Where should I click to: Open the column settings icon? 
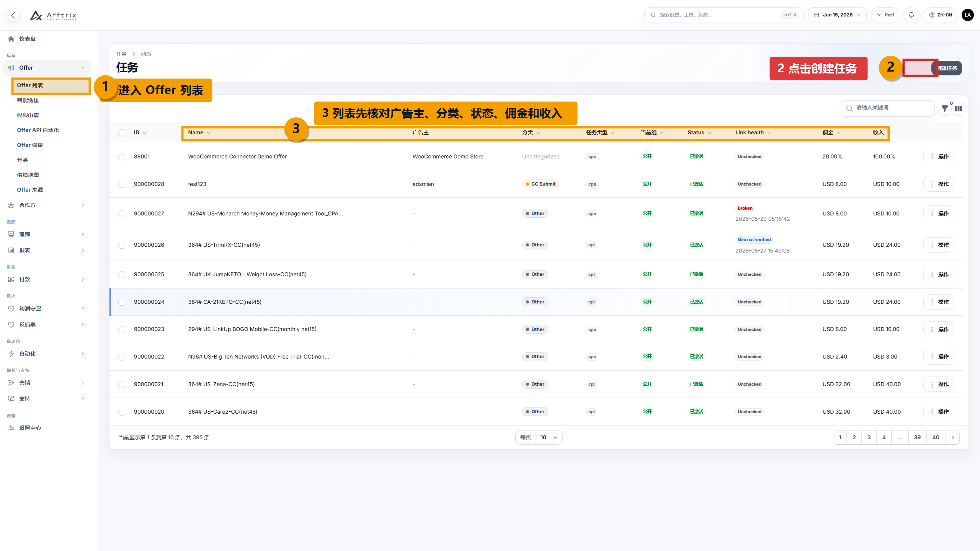(x=959, y=109)
